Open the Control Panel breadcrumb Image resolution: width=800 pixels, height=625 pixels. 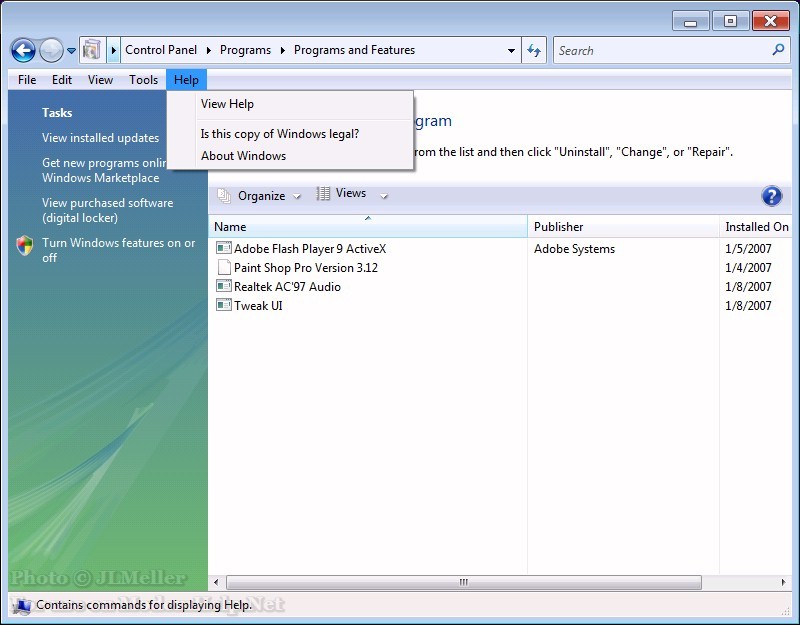pyautogui.click(x=161, y=50)
